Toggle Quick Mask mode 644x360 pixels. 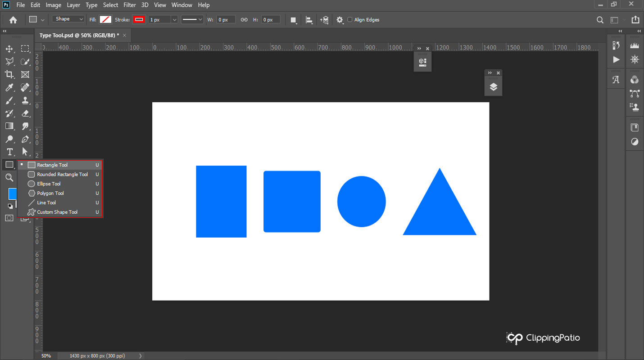click(9, 218)
